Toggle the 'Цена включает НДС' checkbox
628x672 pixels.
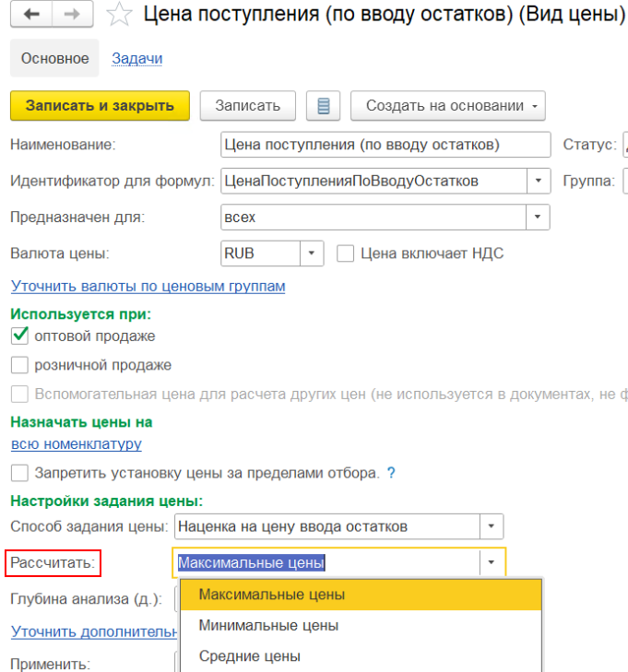point(346,253)
